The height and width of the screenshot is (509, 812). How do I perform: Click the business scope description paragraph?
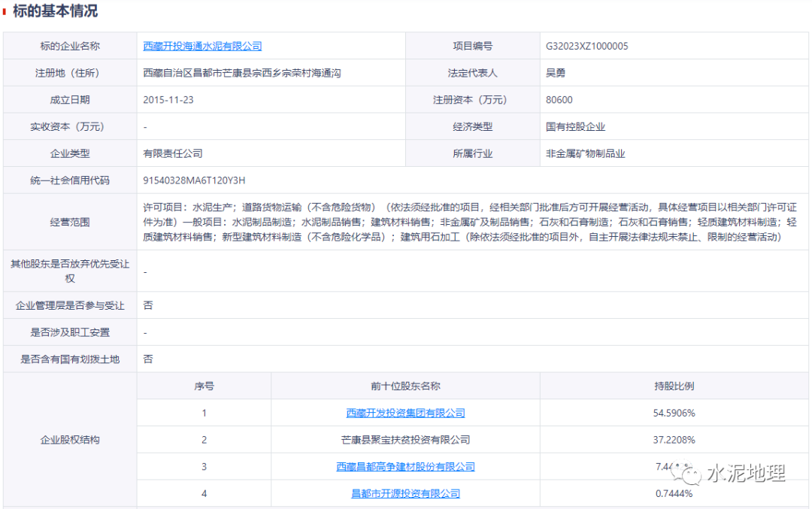pyautogui.click(x=470, y=222)
